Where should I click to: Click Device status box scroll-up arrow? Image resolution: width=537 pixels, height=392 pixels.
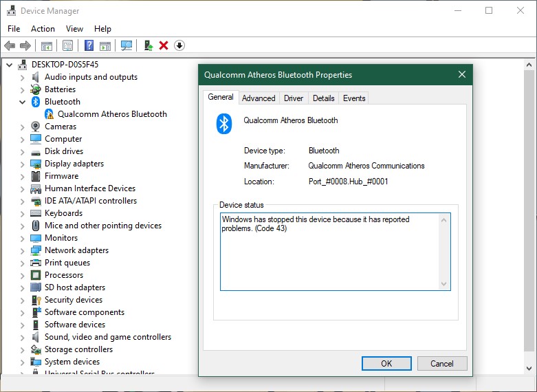444,220
